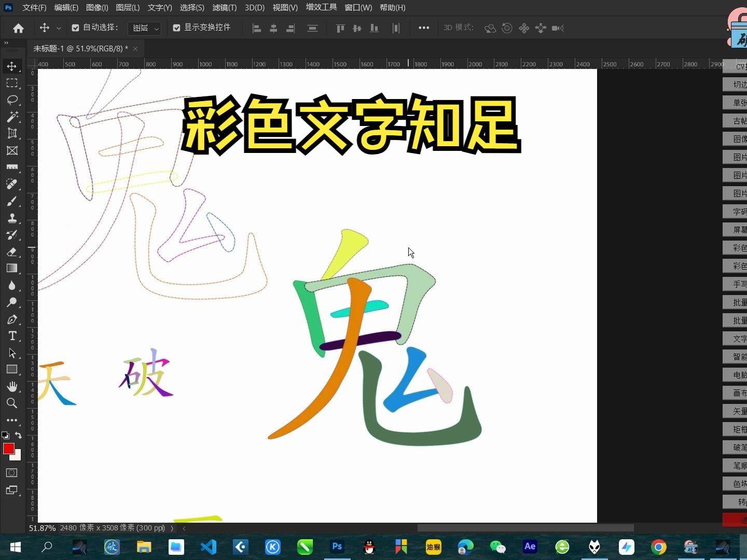The image size is (747, 560).
Task: Open the 编辑(E) menu
Action: click(66, 8)
